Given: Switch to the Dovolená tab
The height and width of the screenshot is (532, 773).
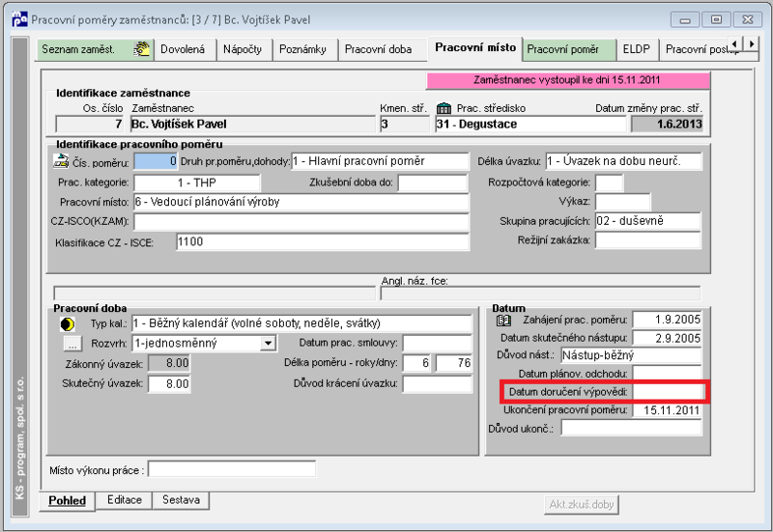Looking at the screenshot, I should tap(185, 49).
